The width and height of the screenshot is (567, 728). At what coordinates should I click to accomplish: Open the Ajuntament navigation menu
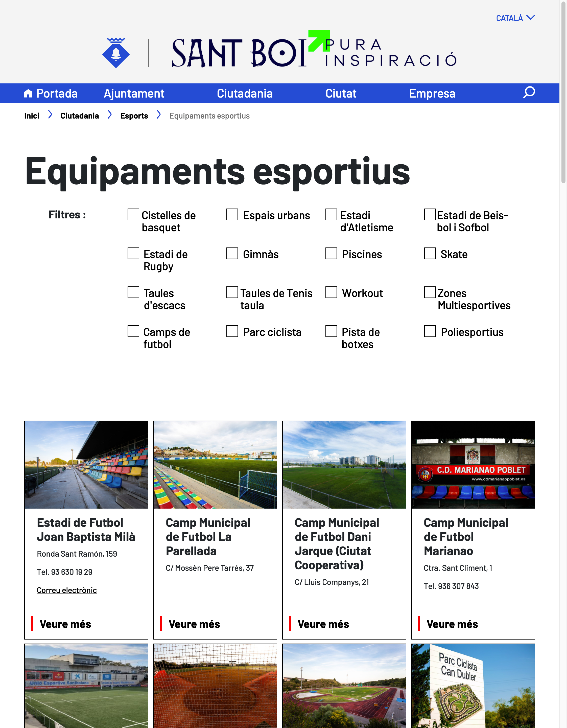pyautogui.click(x=134, y=94)
